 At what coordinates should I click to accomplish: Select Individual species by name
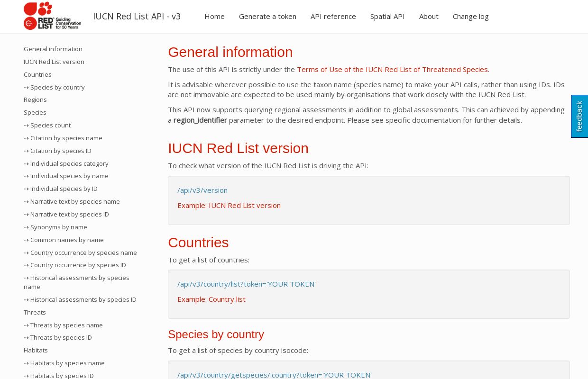pos(66,176)
